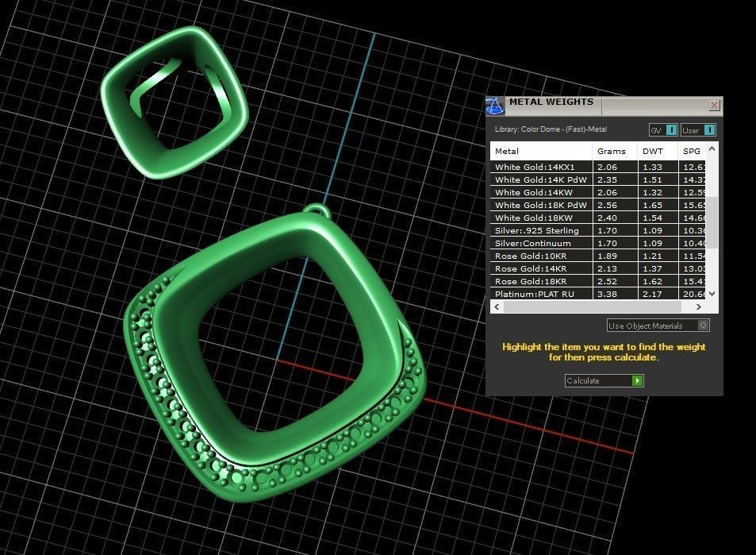Select the White Gold:14K PdW row
Screen dimensions: 756x555
coord(598,179)
